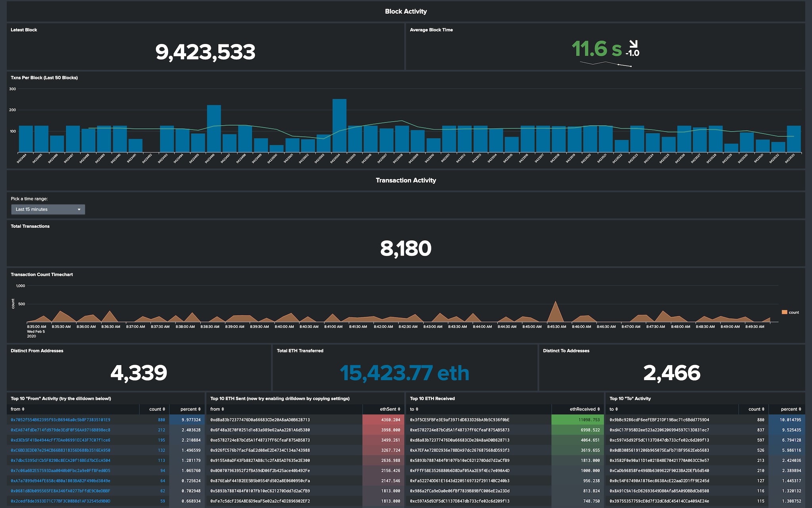
Task: Click the 15,423.77 eth total value
Action: pyautogui.click(x=404, y=373)
